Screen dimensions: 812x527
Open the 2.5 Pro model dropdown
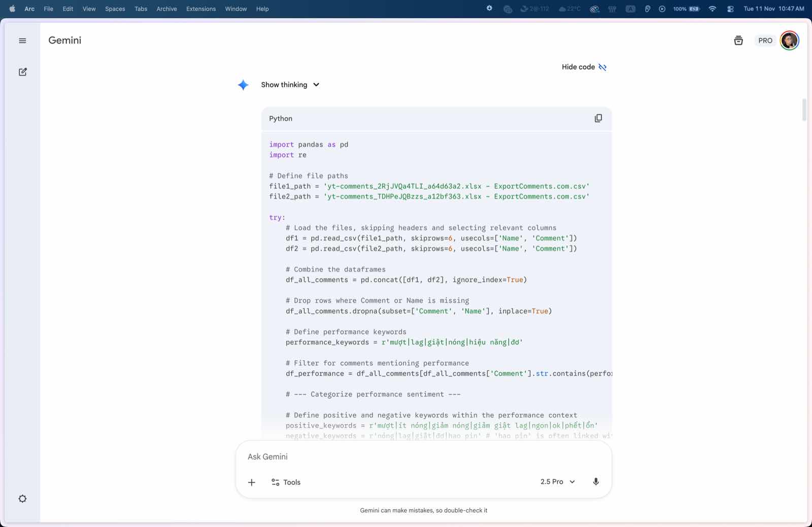[557, 482]
